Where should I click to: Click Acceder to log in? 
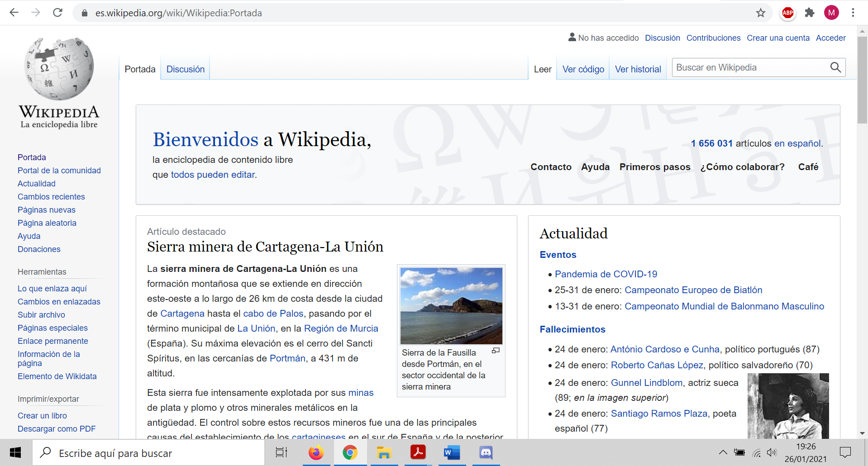(830, 38)
